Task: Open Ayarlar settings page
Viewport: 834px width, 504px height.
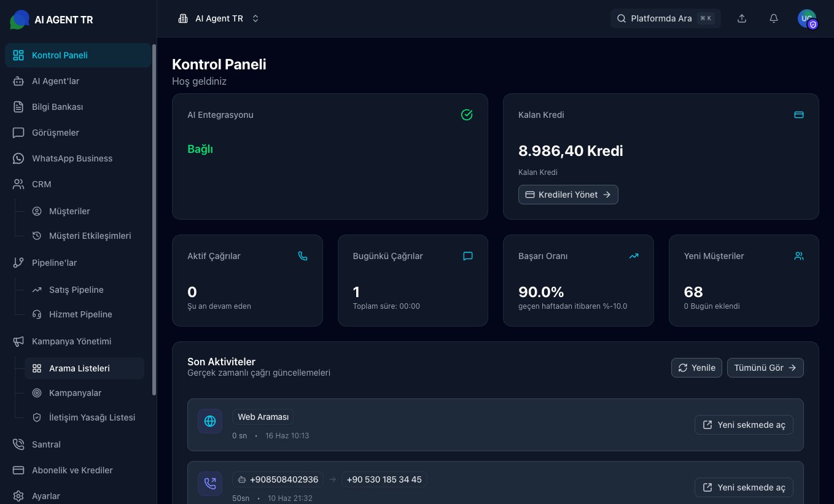Action: (78, 496)
